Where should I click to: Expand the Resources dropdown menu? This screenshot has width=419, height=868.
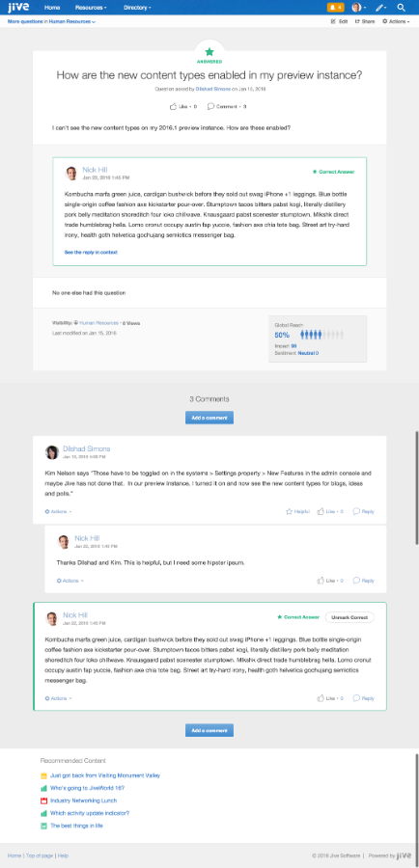(x=91, y=8)
